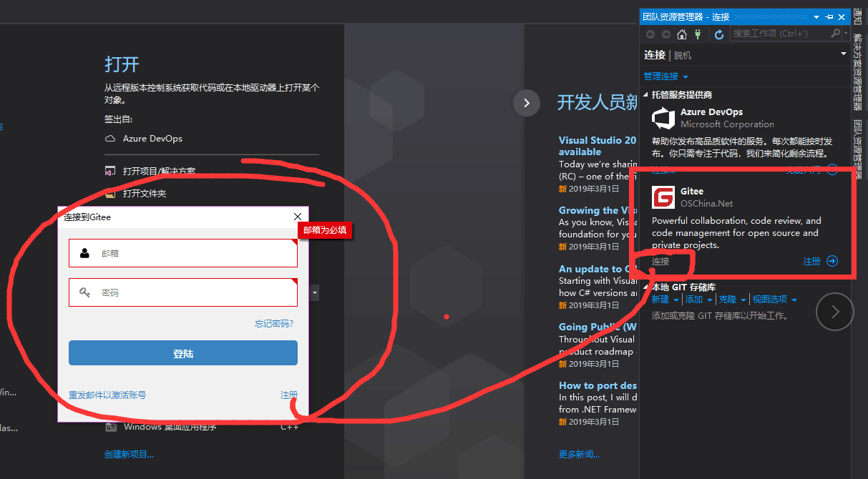
Task: Click the arrow circle next to 注册
Action: pos(832,262)
